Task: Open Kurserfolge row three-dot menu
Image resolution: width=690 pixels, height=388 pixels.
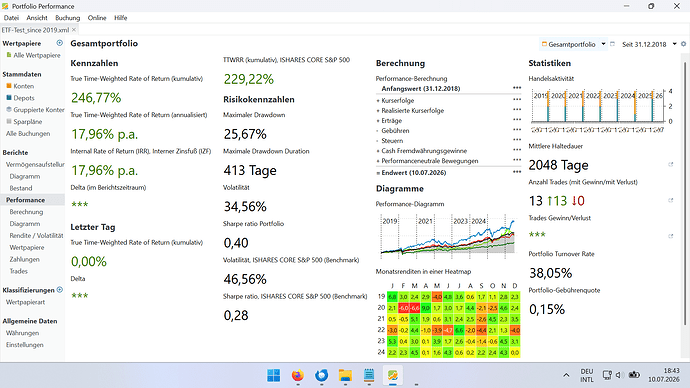Action: pyautogui.click(x=517, y=100)
